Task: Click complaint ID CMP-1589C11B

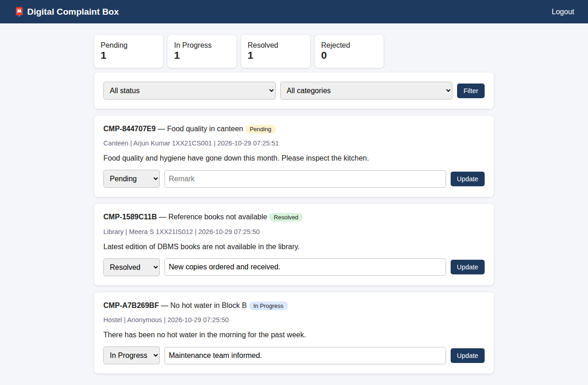Action: click(130, 217)
